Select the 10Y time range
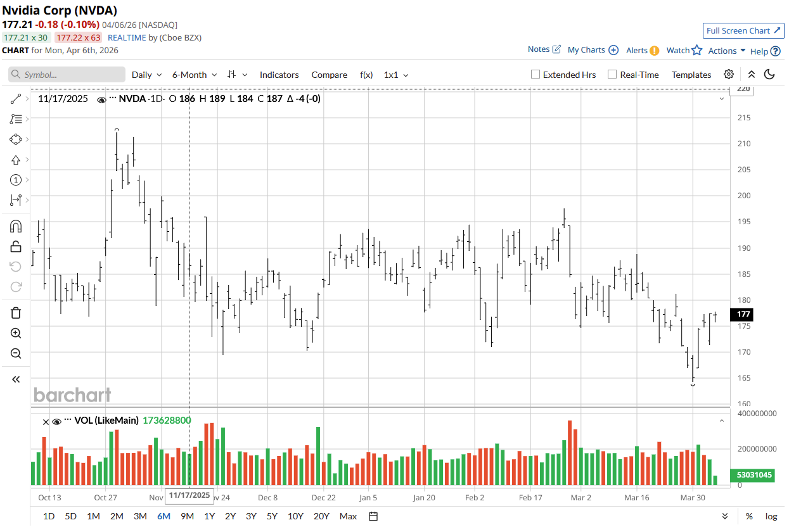Viewport: 789px width, 532px height. point(295,516)
